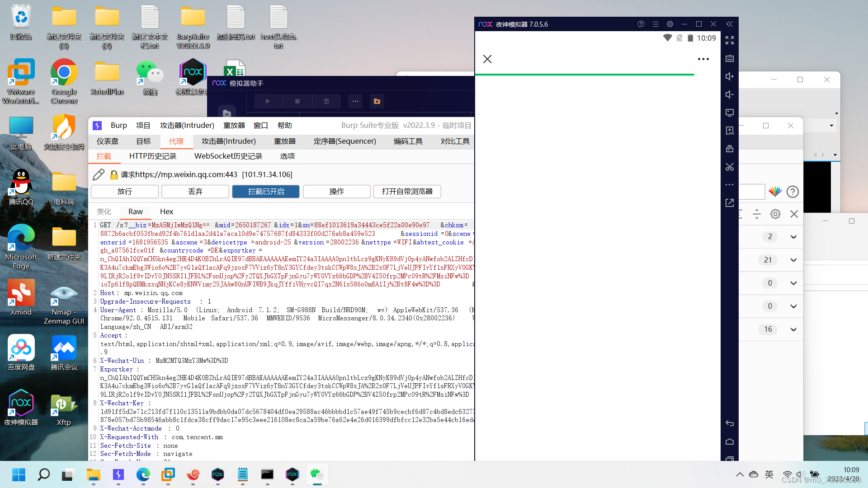The width and height of the screenshot is (868, 488).
Task: Open the HTTP history tab
Action: (153, 156)
